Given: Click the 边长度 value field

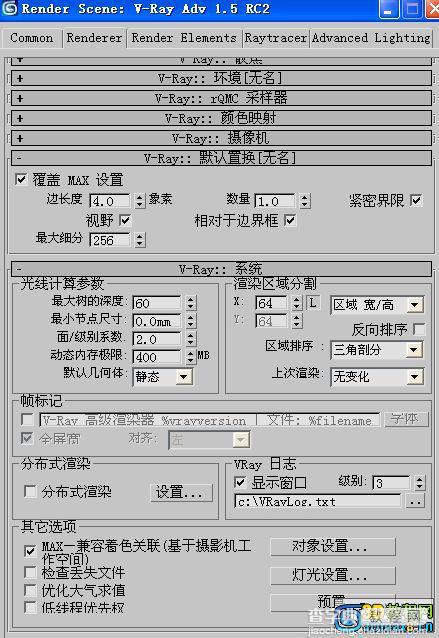Looking at the screenshot, I should coord(110,201).
